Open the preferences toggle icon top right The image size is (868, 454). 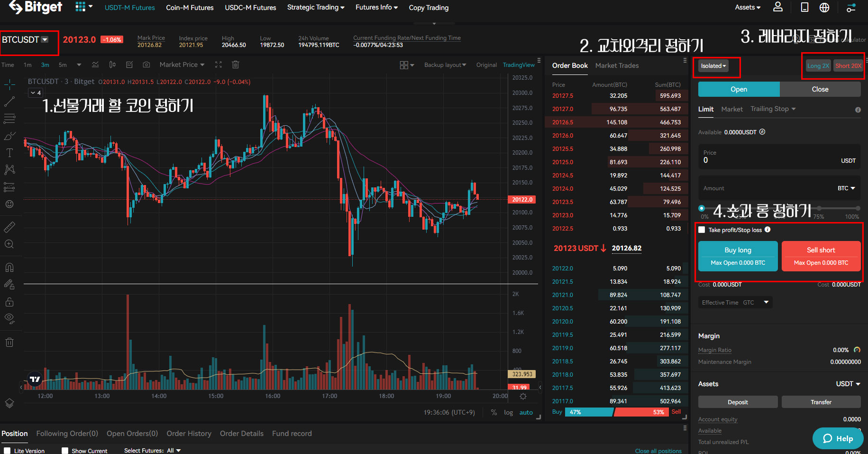[x=851, y=8]
